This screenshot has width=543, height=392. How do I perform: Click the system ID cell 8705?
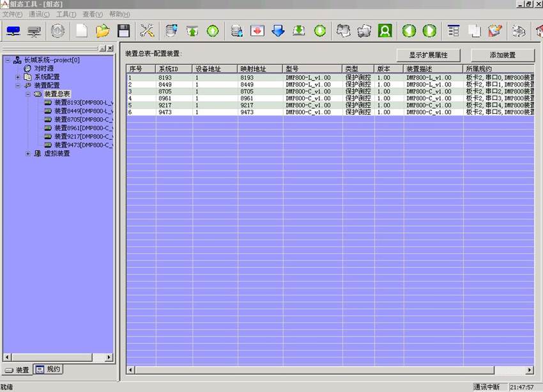[x=165, y=91]
